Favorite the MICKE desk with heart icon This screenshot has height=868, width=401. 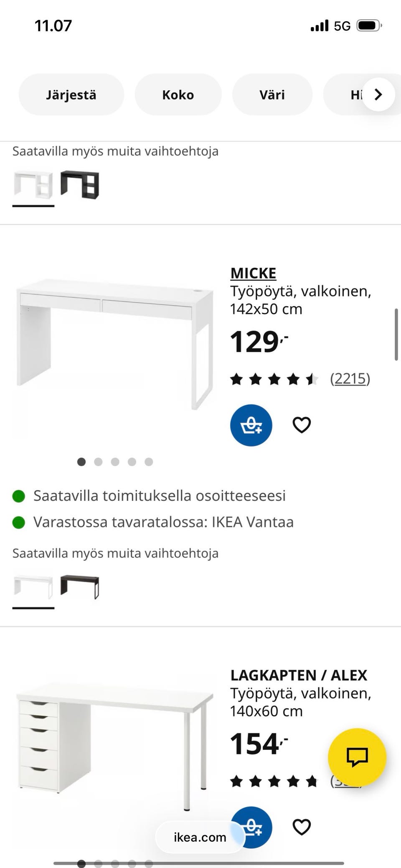(301, 425)
